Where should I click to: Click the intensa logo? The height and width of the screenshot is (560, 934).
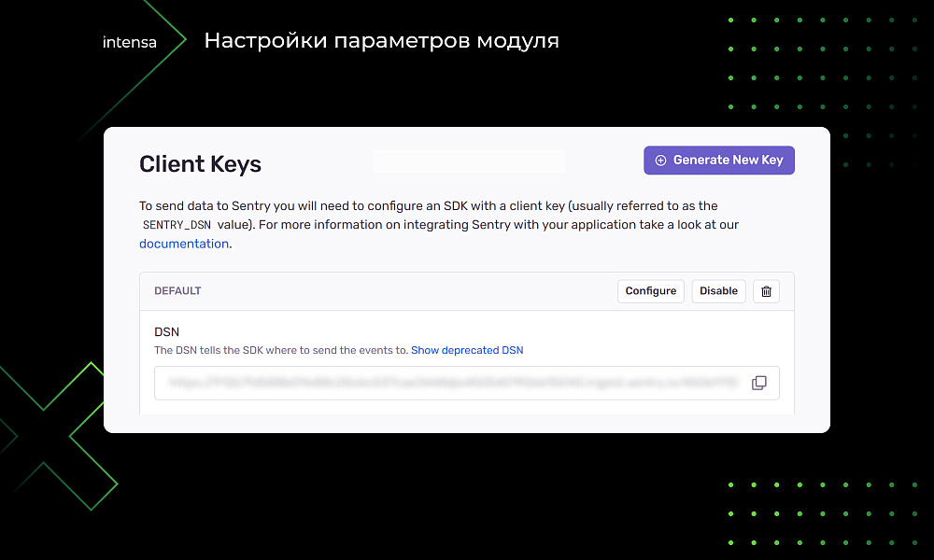coord(129,41)
